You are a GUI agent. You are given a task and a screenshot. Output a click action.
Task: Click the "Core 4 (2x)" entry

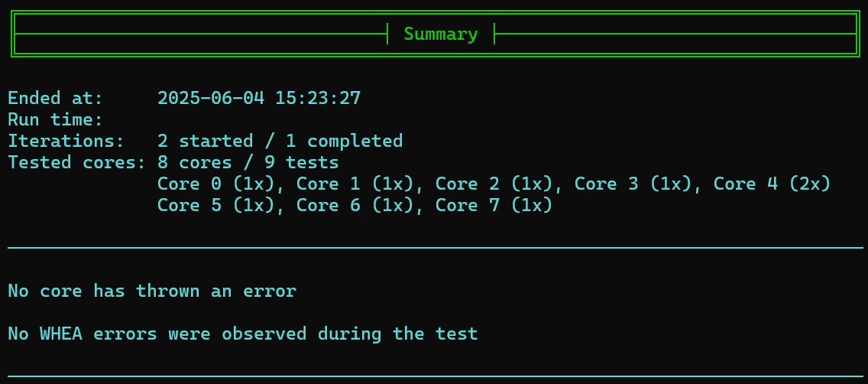772,184
